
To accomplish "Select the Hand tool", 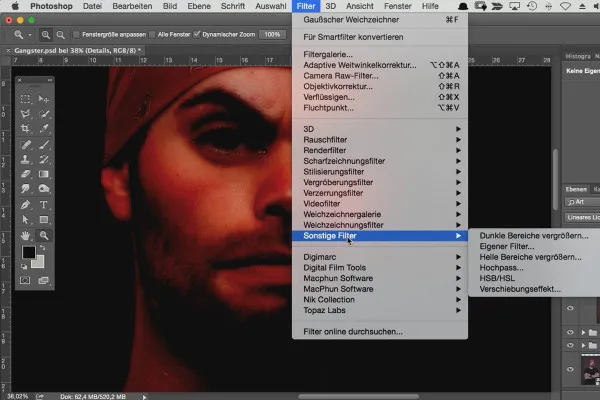I will tap(25, 235).
